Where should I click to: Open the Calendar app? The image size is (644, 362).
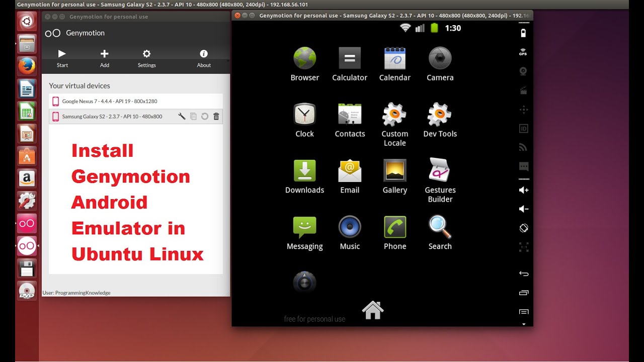coord(395,64)
